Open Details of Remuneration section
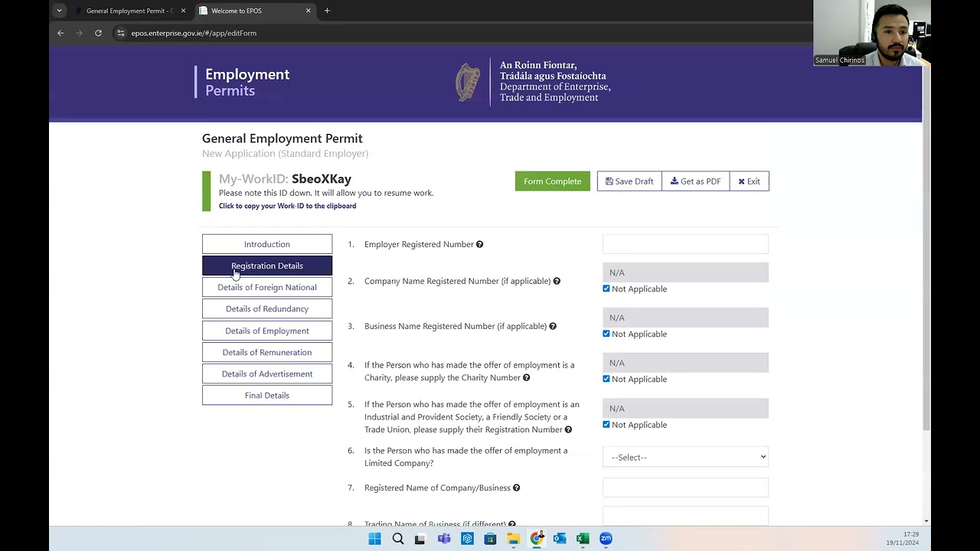The height and width of the screenshot is (551, 980). [267, 352]
